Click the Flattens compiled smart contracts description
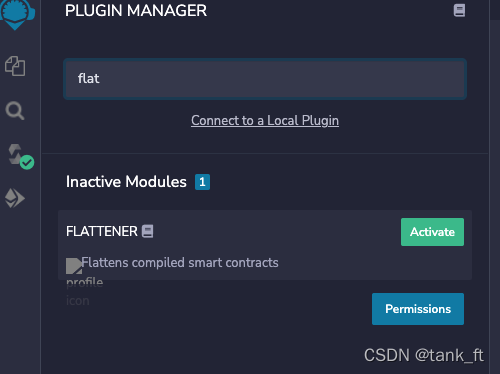 tap(180, 263)
